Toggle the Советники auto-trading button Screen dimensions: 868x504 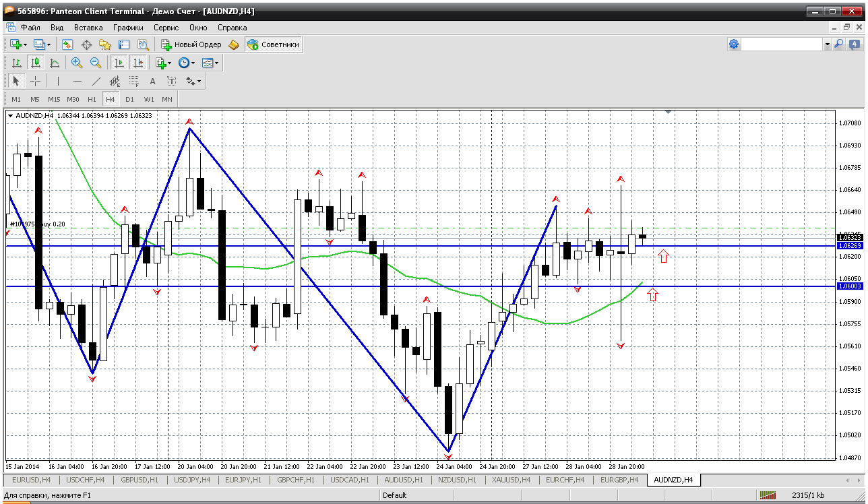[274, 44]
